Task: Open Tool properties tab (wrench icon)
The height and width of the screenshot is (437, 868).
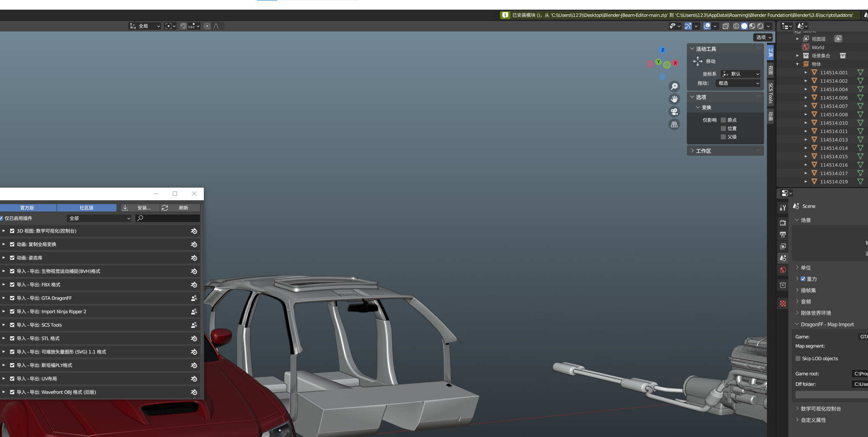Action: [783, 208]
